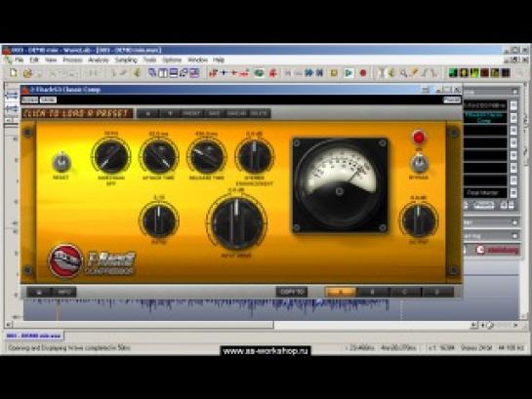The width and height of the screenshot is (532, 399).
Task: Click the large Input Drive knob
Action: (236, 222)
